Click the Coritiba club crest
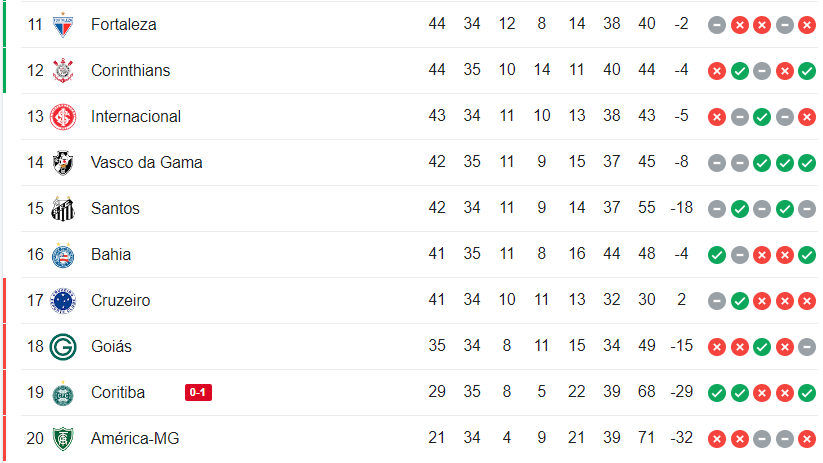823x463 pixels. pos(63,392)
